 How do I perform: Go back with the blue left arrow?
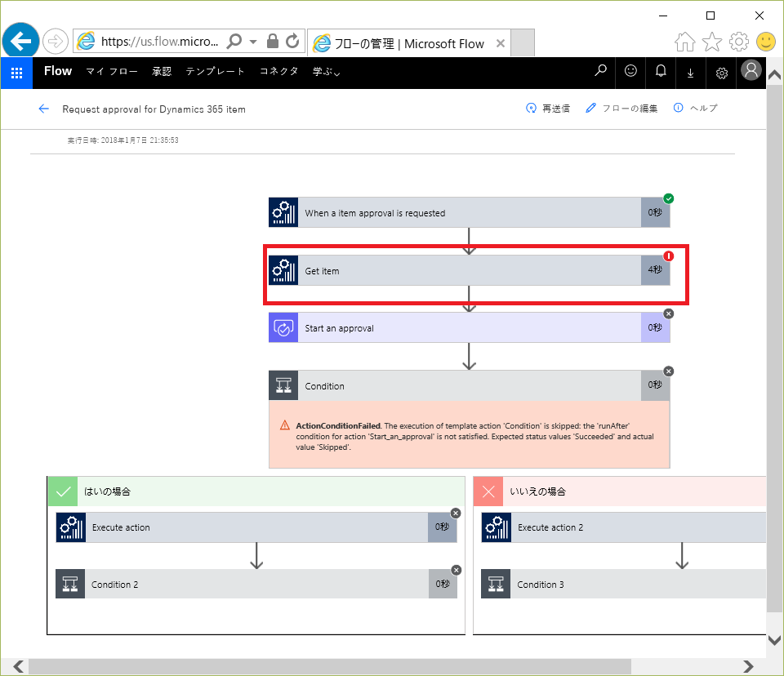(44, 109)
